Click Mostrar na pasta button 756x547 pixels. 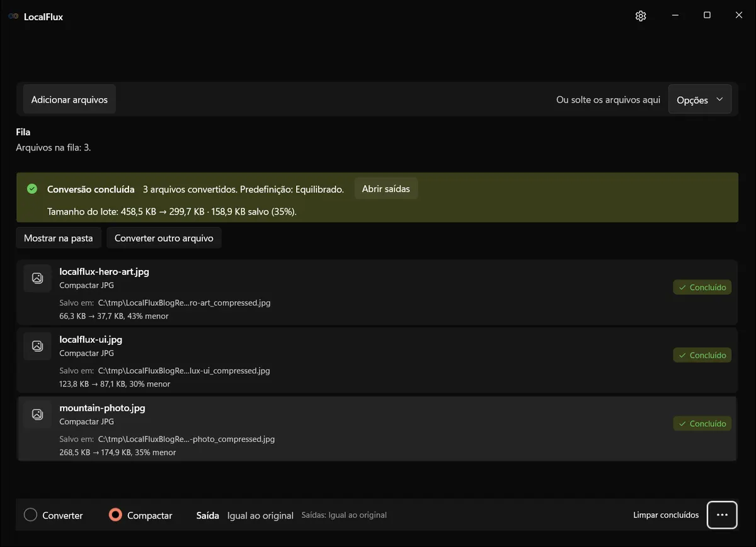coord(59,238)
